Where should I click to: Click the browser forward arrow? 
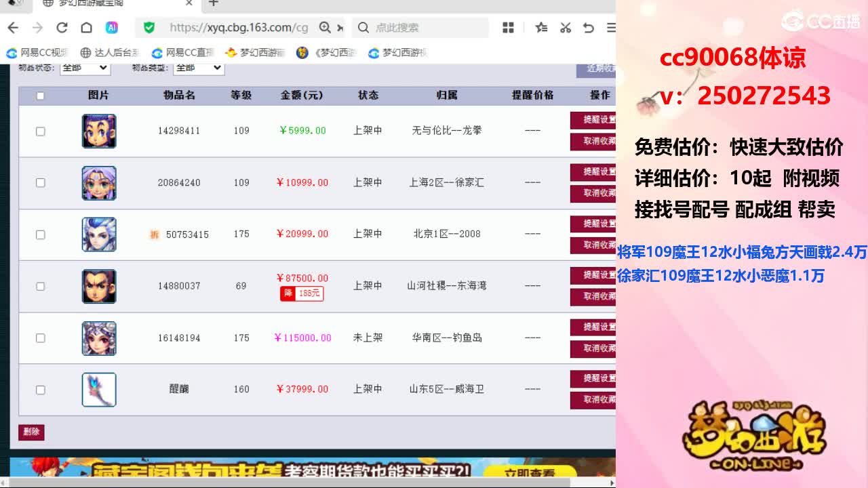click(x=37, y=28)
